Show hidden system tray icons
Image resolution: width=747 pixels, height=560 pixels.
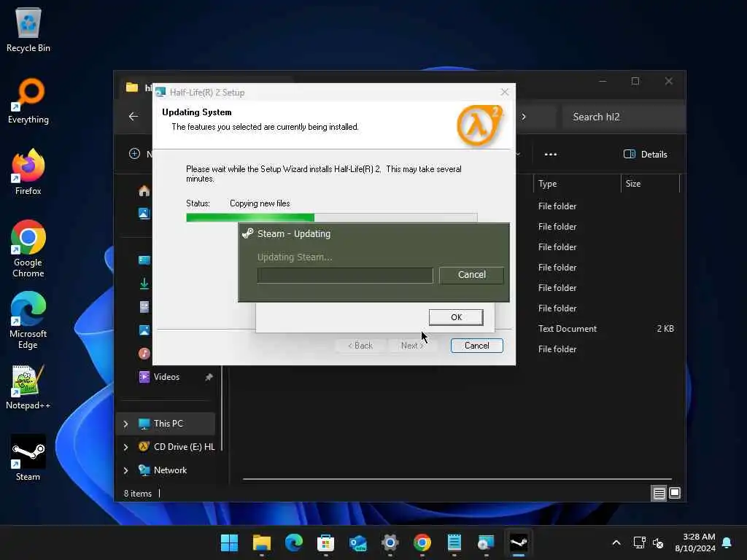pos(616,542)
